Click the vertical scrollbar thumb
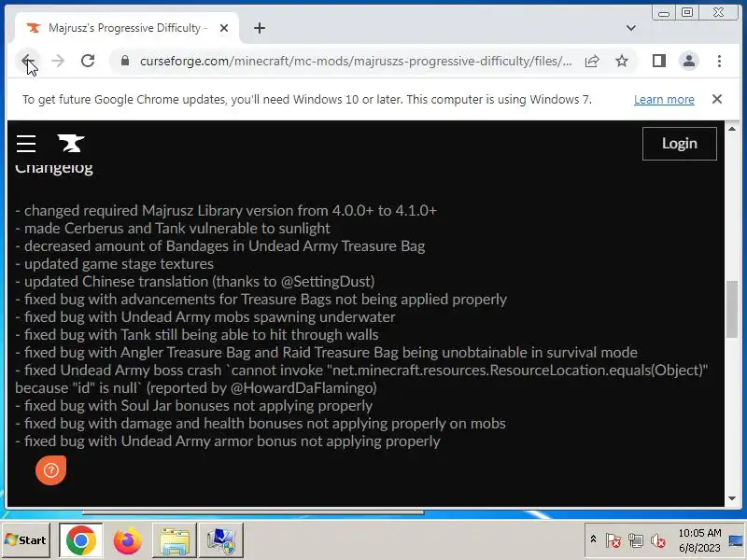Viewport: 747px width, 560px height. 732,310
